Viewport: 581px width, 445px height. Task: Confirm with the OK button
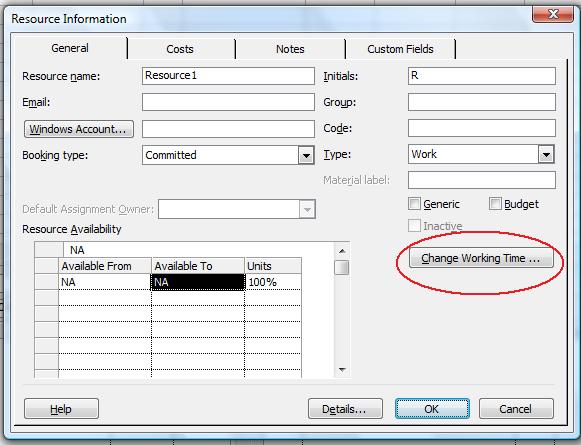[x=432, y=409]
